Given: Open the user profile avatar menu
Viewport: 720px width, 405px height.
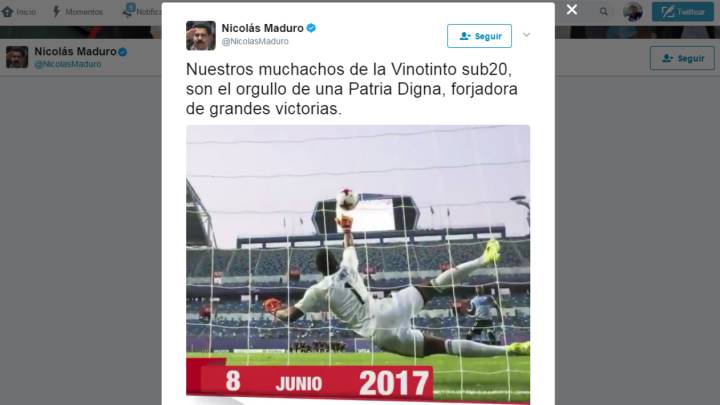Looking at the screenshot, I should 632,11.
